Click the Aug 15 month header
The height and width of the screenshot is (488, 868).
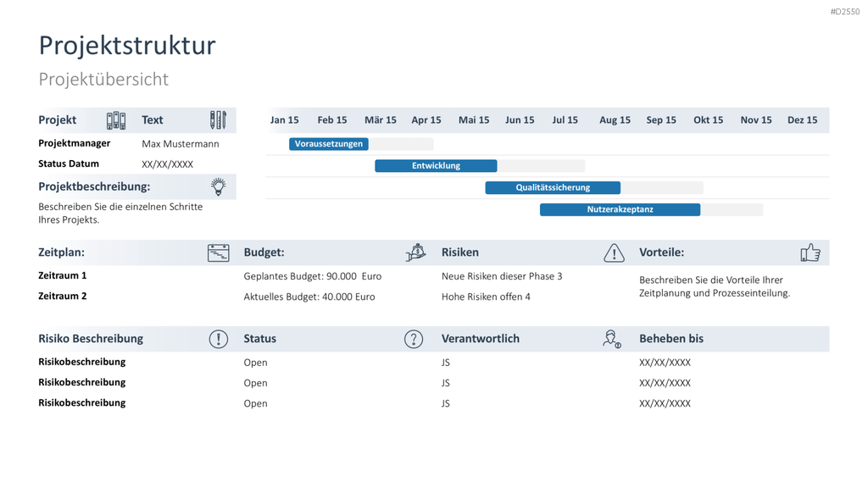615,120
